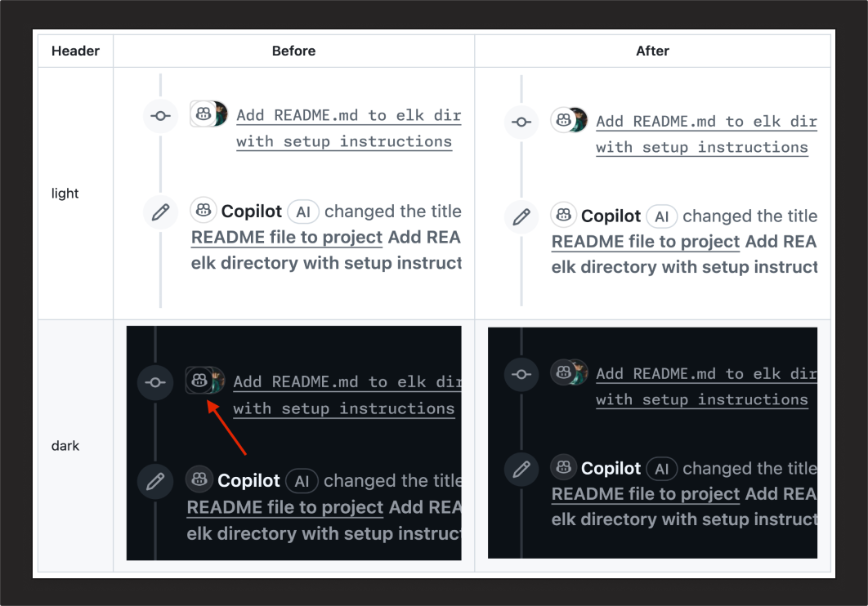Click the pencil edit icon in light Before panel
Viewport: 868px width, 606px height.
(x=160, y=212)
